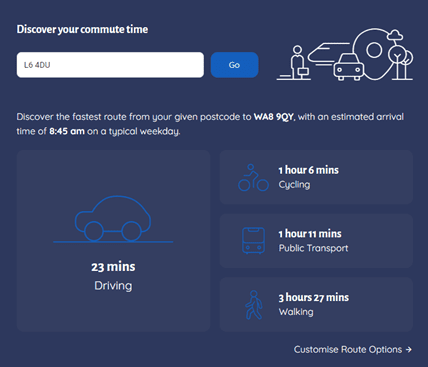Click the postcode input field containing L6 4DU

[110, 65]
